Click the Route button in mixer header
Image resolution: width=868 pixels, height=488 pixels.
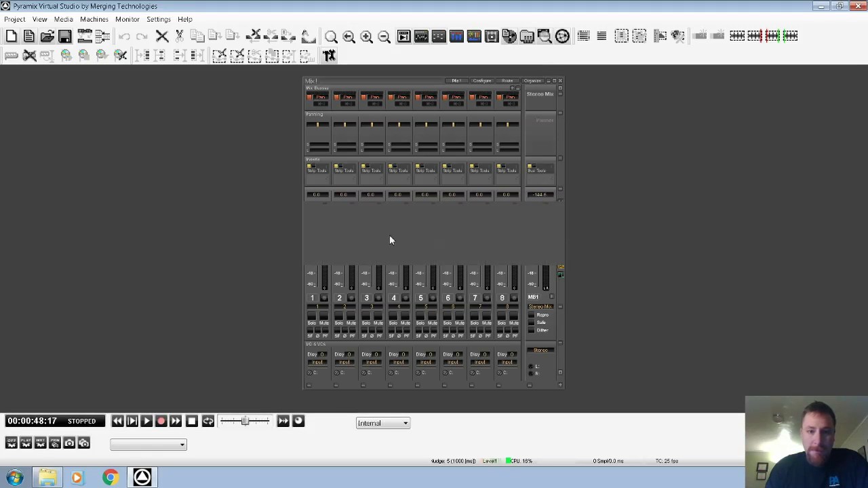point(507,81)
